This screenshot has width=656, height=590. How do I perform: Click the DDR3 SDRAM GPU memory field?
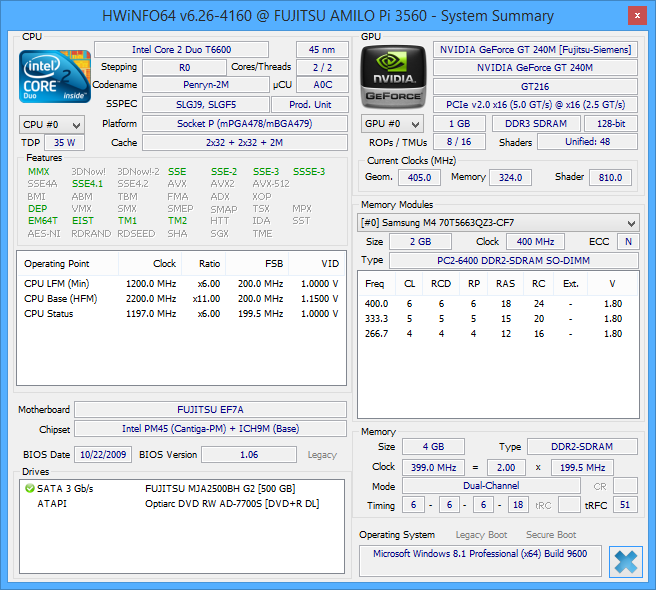pyautogui.click(x=536, y=124)
